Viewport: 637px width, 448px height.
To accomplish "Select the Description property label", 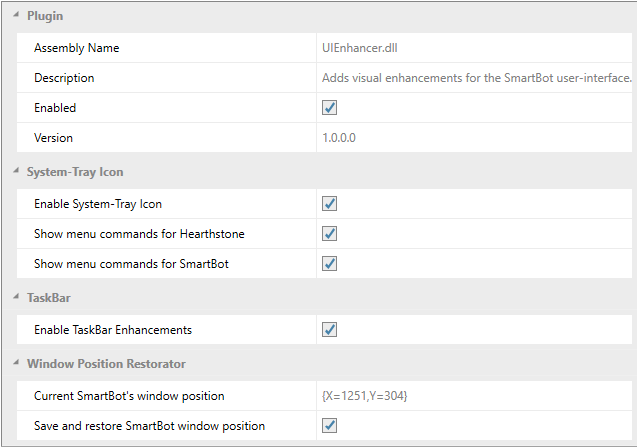I will 64,78.
